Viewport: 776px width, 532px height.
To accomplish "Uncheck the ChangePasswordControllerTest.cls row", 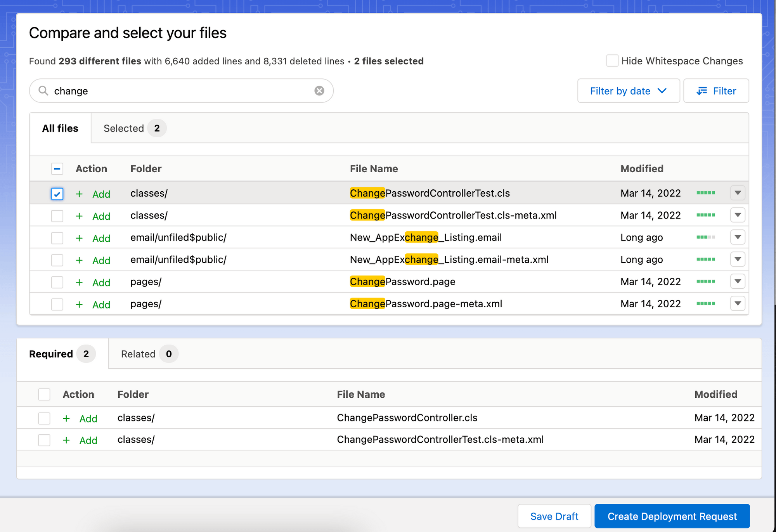I will [57, 193].
